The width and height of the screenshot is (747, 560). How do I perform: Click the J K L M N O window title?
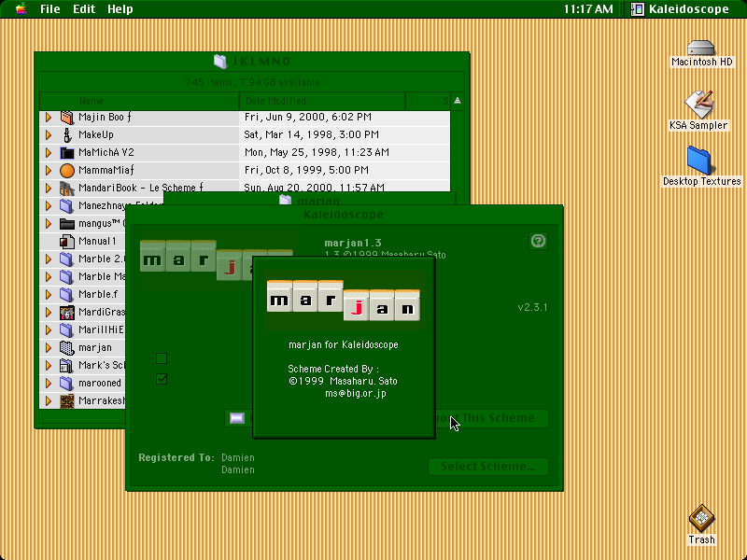[261, 62]
